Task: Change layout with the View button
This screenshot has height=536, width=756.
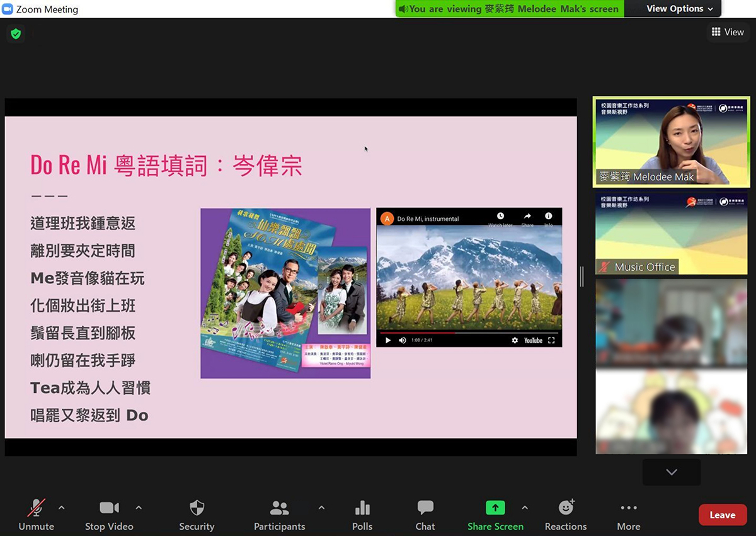Action: [727, 32]
